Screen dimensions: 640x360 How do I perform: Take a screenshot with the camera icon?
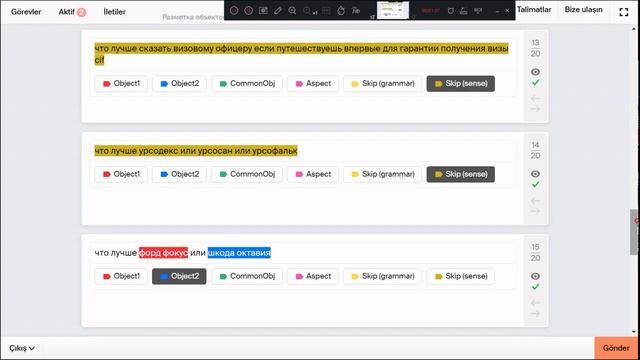[263, 11]
